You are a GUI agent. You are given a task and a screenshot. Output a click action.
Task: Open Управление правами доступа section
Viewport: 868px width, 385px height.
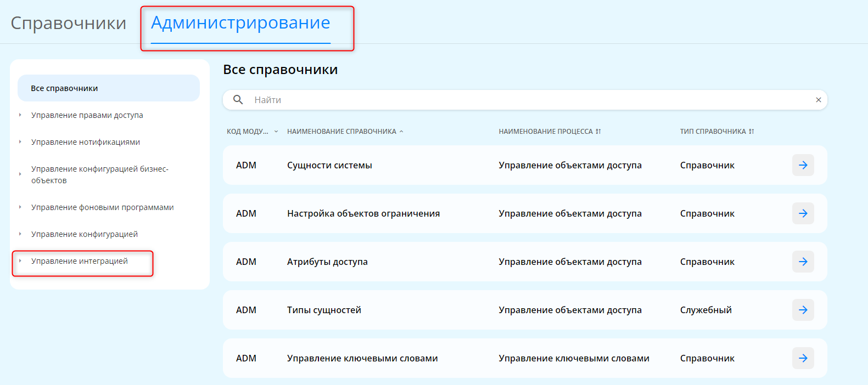point(87,115)
